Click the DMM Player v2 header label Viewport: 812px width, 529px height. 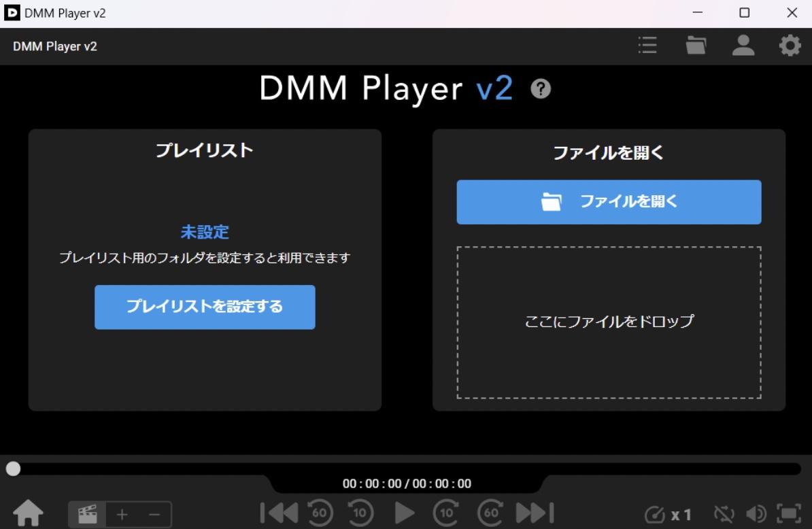click(55, 47)
